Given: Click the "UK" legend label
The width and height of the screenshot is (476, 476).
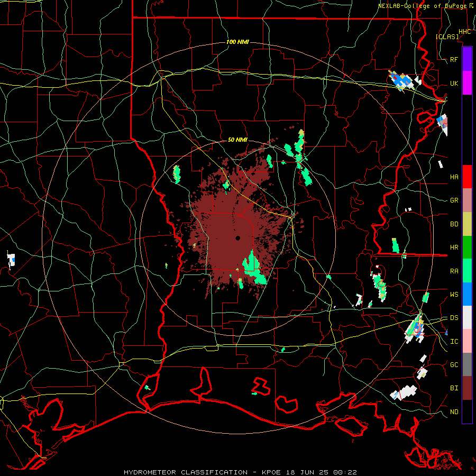Looking at the screenshot, I should point(454,84).
